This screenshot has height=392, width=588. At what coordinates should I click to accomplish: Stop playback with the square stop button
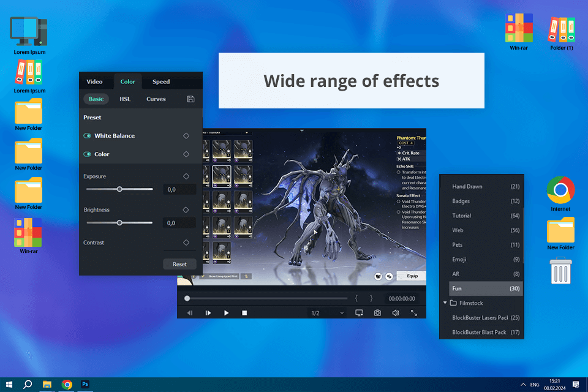[244, 313]
